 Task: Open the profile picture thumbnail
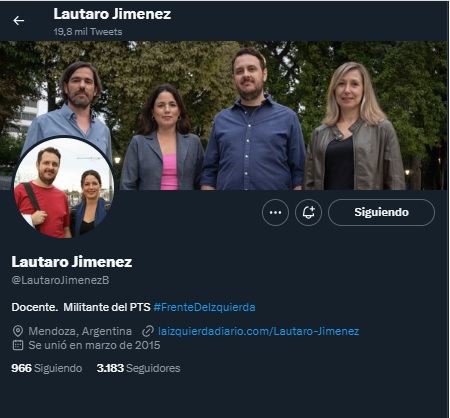[64, 188]
